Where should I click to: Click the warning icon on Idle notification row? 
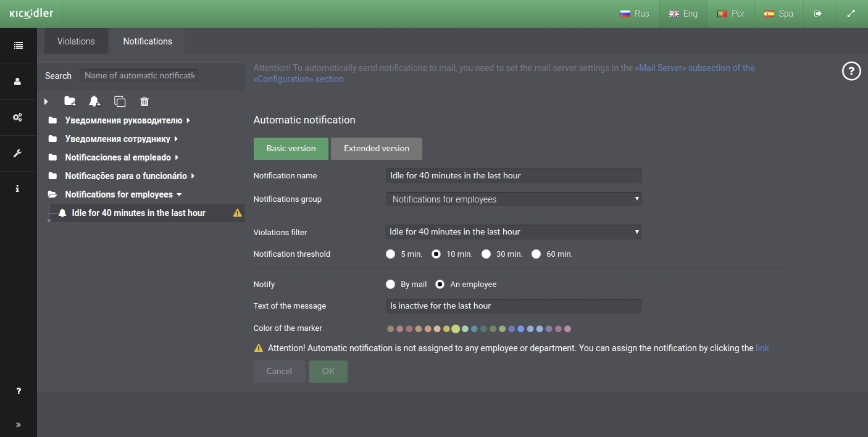pos(237,213)
